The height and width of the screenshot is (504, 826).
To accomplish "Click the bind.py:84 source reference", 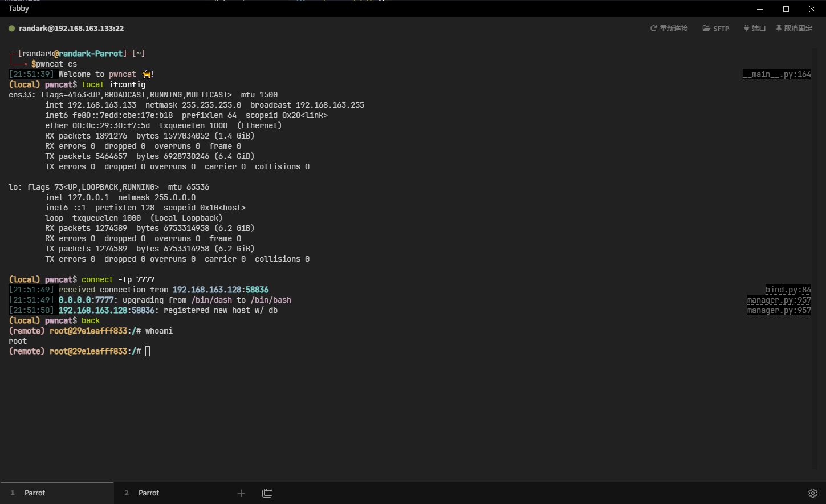I will point(788,290).
